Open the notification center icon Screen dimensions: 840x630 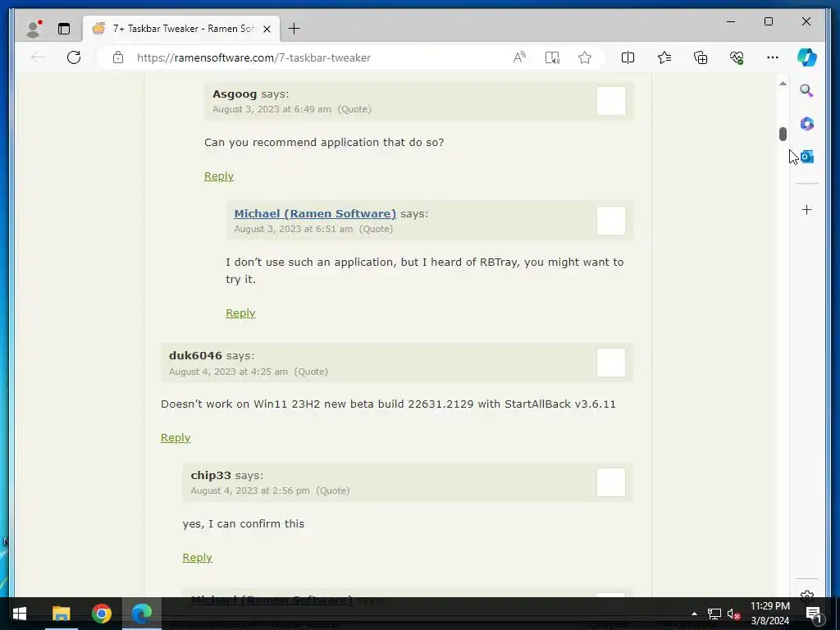click(813, 614)
